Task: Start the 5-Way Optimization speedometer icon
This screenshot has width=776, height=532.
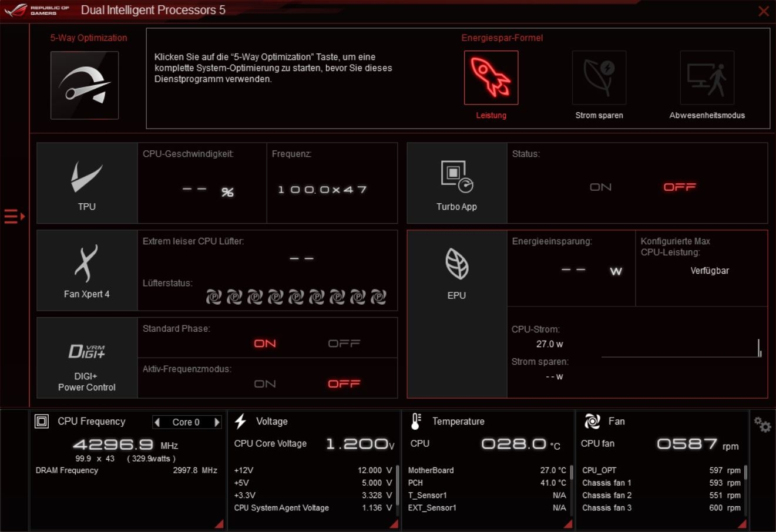Action: point(85,85)
